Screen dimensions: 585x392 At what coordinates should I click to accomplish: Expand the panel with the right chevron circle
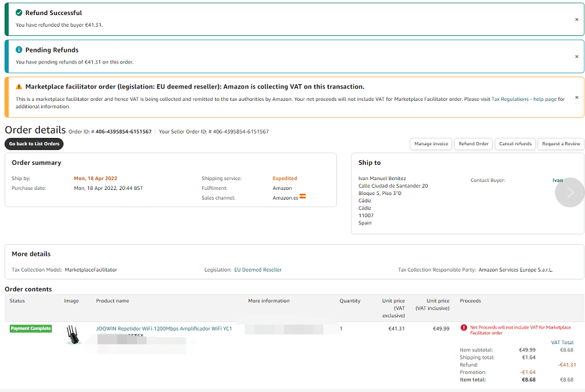pos(569,192)
